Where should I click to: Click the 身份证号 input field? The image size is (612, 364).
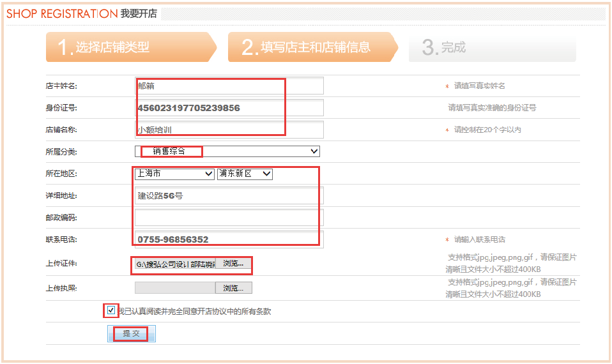click(229, 108)
